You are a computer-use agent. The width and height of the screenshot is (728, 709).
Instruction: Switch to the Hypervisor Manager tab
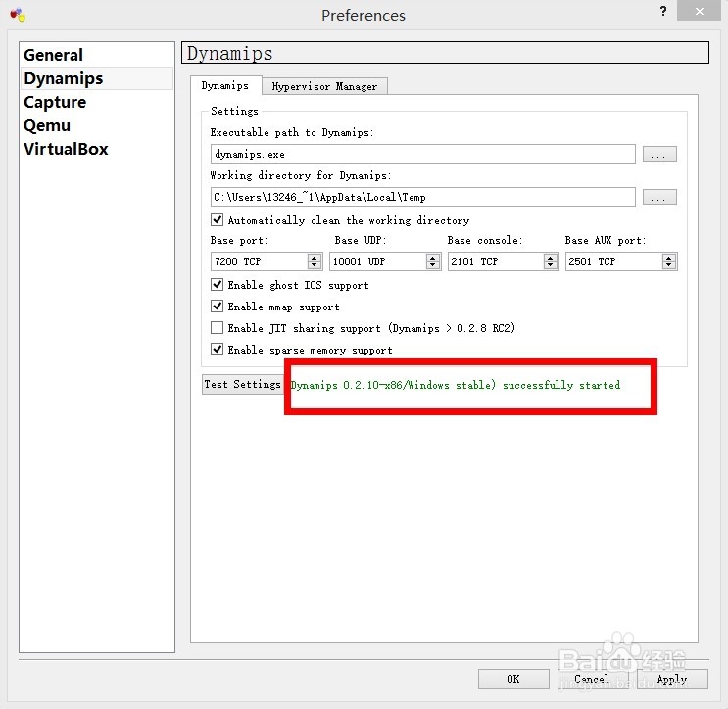324,86
